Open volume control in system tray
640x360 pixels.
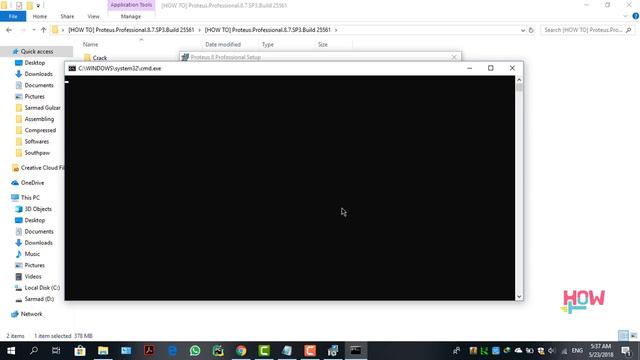(551, 351)
